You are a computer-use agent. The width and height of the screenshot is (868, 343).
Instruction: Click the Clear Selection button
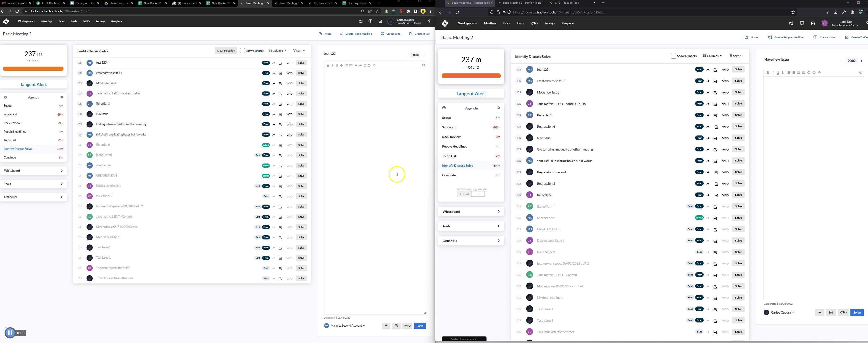226,51
